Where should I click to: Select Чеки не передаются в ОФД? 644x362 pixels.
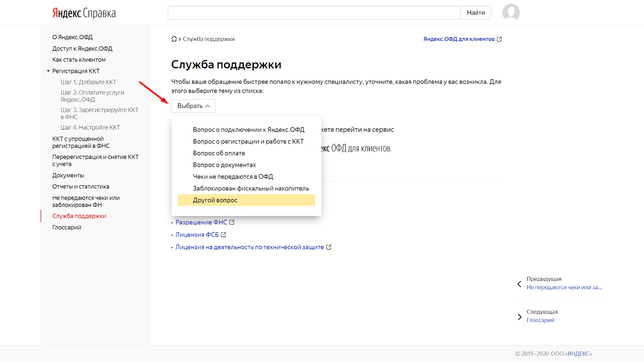(x=246, y=177)
